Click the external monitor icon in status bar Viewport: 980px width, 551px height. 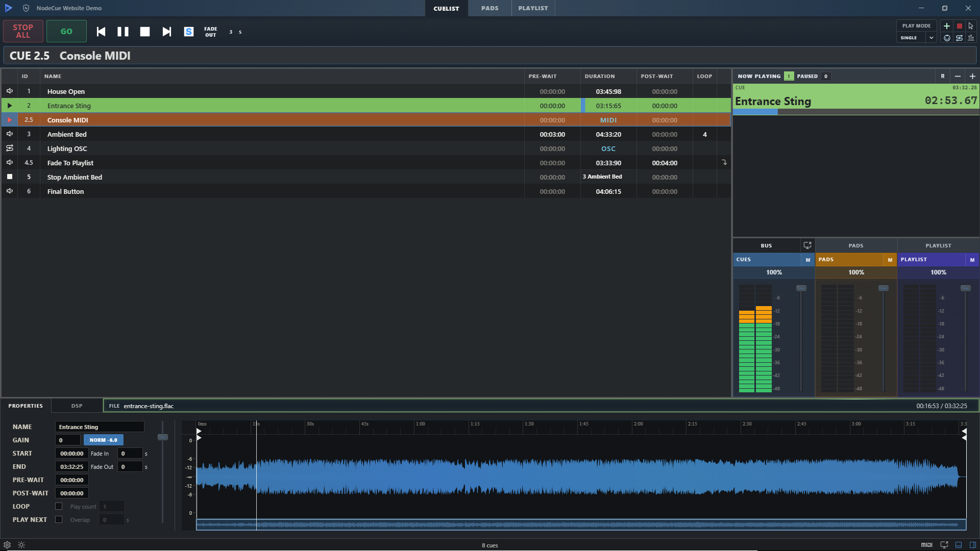[x=944, y=545]
